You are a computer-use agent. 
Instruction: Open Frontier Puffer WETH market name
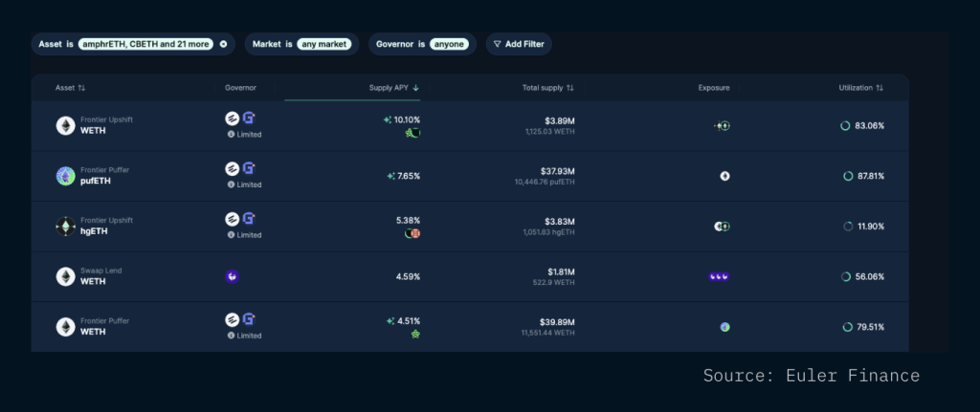[104, 327]
